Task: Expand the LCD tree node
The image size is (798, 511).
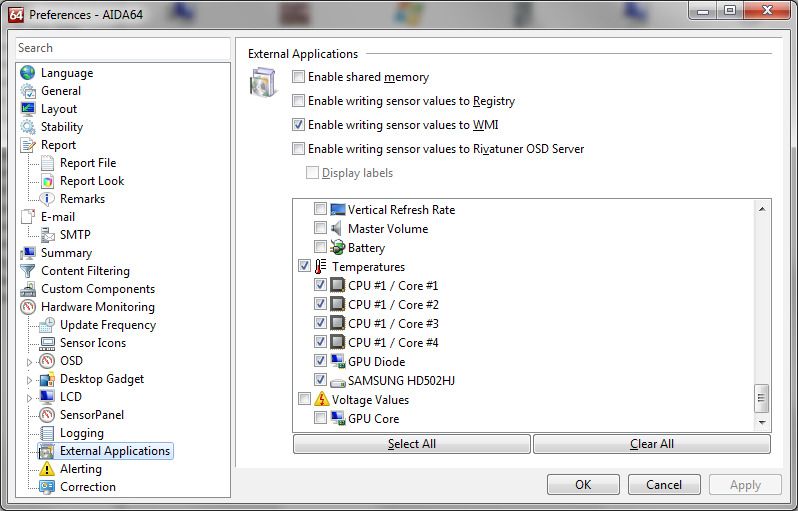Action: click(x=28, y=397)
